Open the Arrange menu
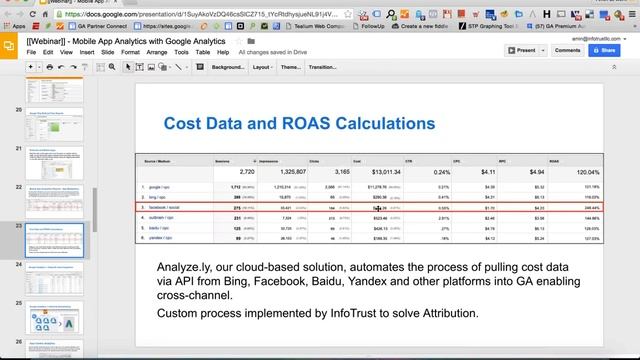Viewport: 640px width, 360px height. click(x=157, y=52)
